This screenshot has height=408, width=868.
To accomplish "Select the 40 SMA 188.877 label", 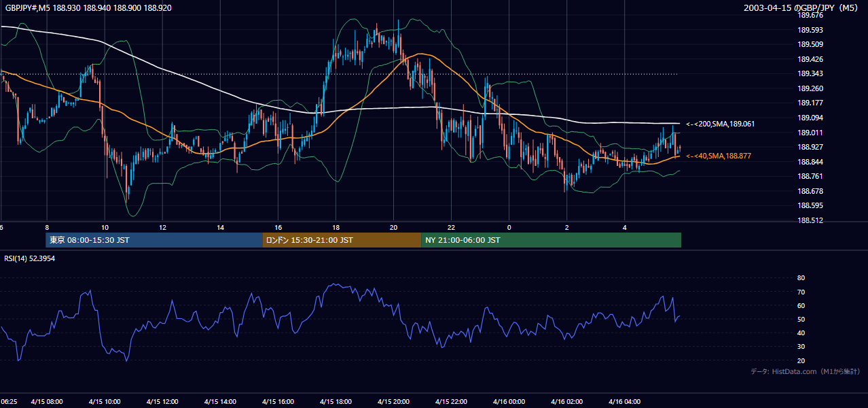I will point(719,156).
